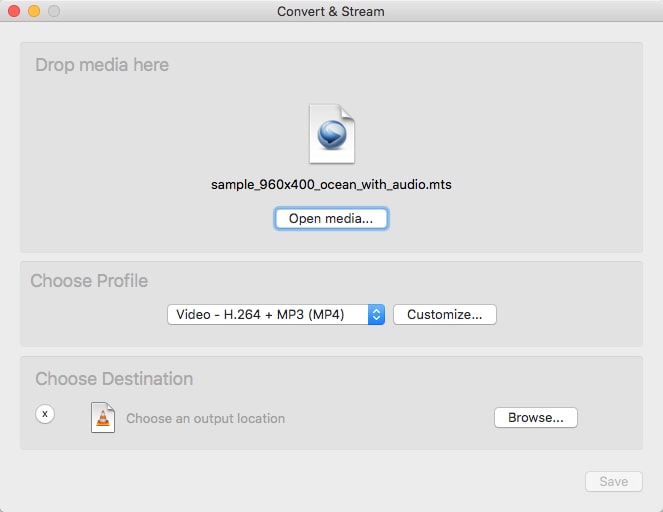Click the gray zoom button in title bar

pyautogui.click(x=54, y=11)
